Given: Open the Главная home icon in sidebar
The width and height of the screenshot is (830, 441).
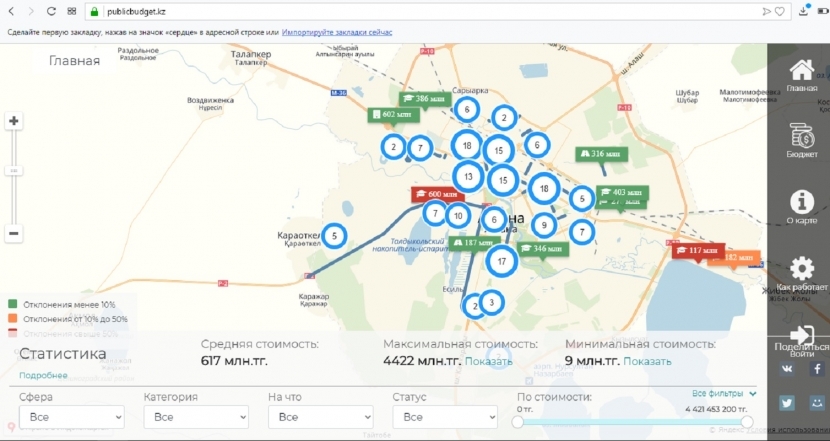Looking at the screenshot, I should (x=801, y=70).
